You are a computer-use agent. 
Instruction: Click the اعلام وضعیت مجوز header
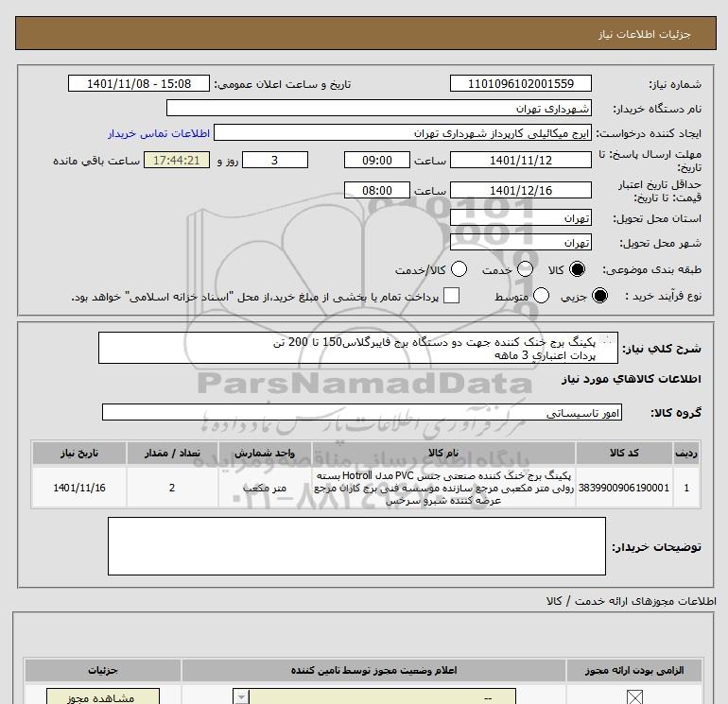373,671
